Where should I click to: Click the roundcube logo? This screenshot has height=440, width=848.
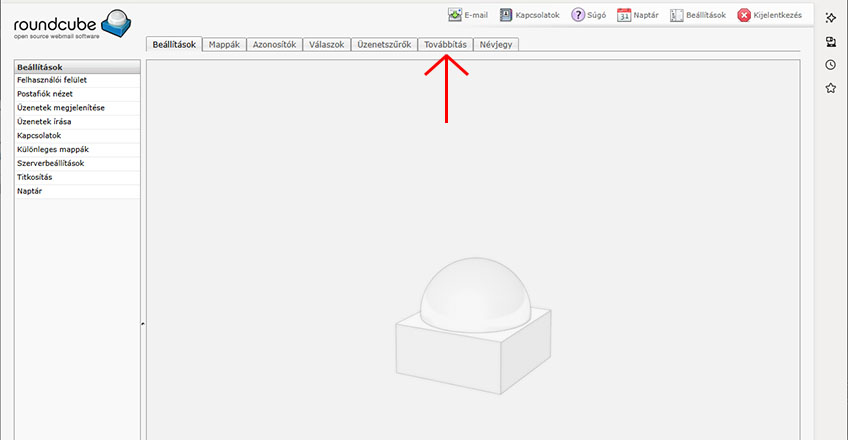click(72, 24)
